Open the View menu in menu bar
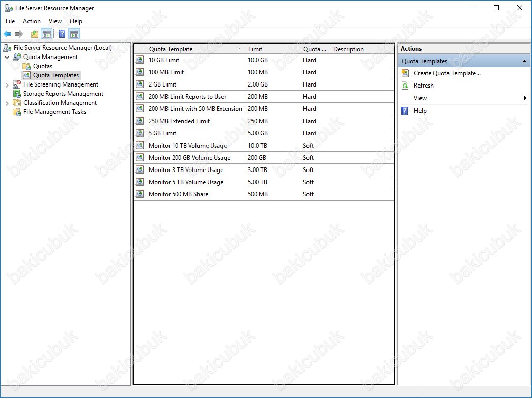 pyautogui.click(x=55, y=21)
